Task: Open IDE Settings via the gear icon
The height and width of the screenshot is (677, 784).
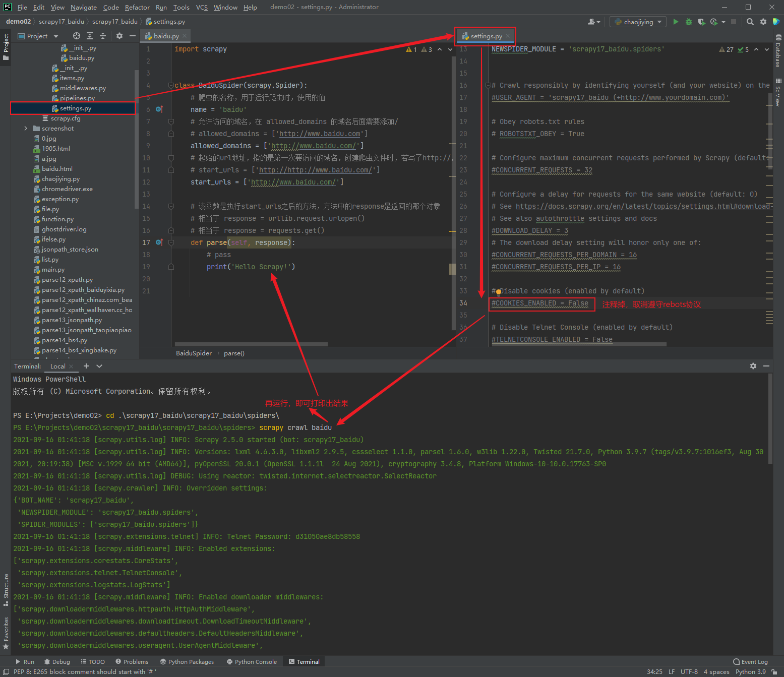Action: pos(763,22)
